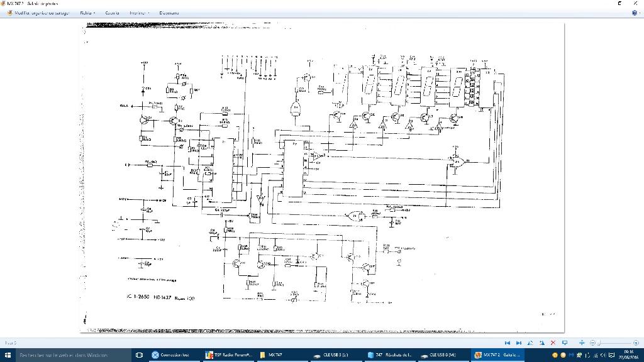Open the Windows Start menu

coord(8,355)
